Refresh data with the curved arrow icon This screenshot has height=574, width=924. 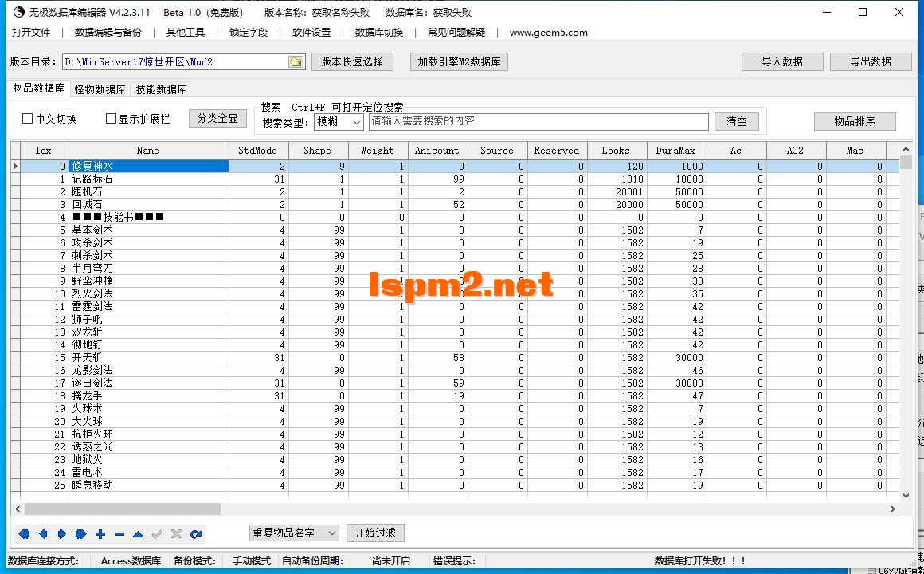click(x=197, y=534)
